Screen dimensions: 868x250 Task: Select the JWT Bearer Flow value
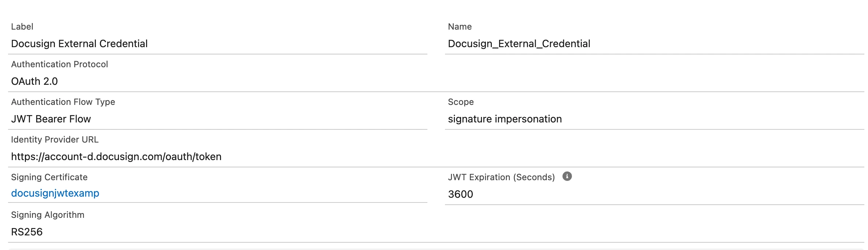tap(51, 119)
